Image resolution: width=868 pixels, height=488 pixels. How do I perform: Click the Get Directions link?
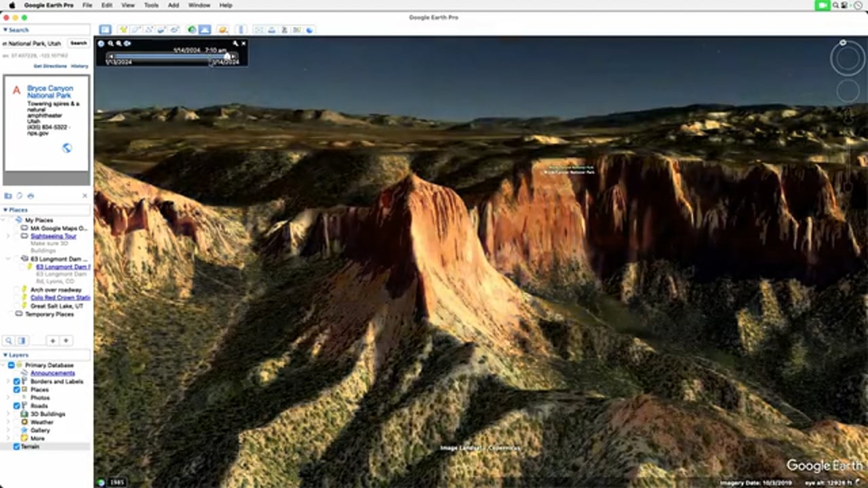click(50, 66)
